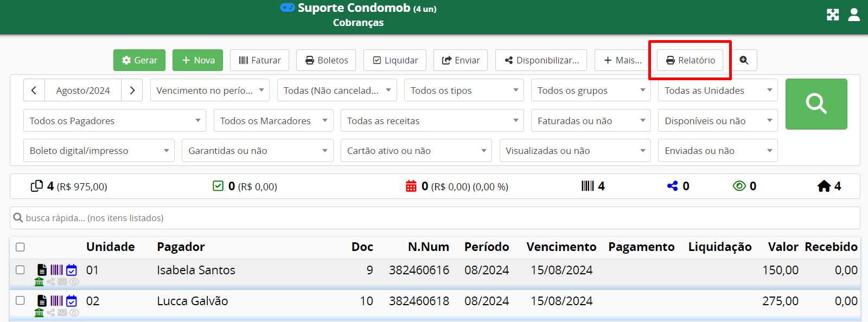Click the calendar-check icon for unit 02
Image resolution: width=868 pixels, height=322 pixels.
click(72, 301)
